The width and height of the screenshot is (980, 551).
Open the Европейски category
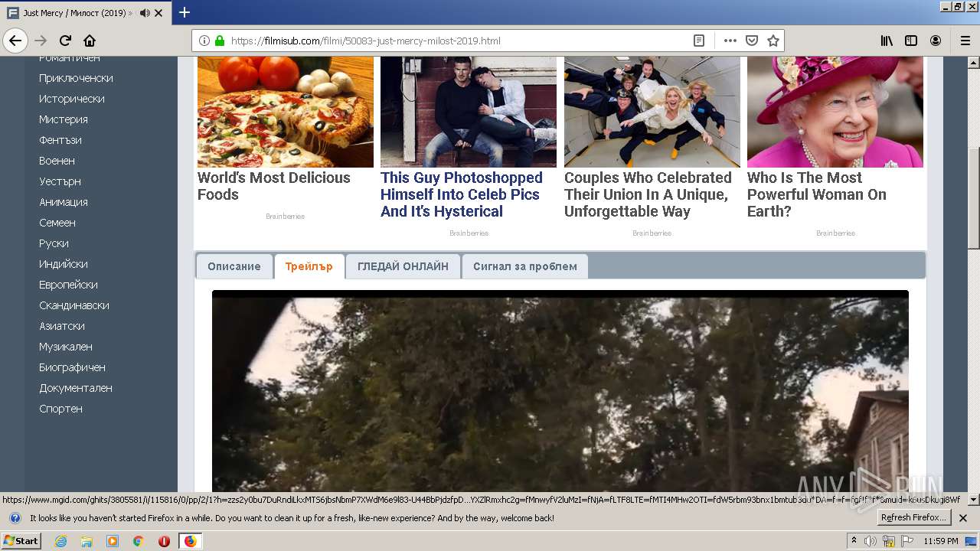[68, 285]
